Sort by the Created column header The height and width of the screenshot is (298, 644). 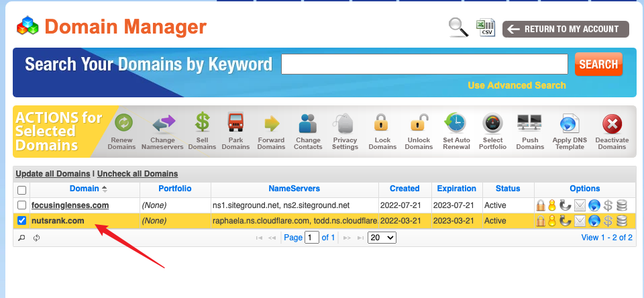[405, 189]
